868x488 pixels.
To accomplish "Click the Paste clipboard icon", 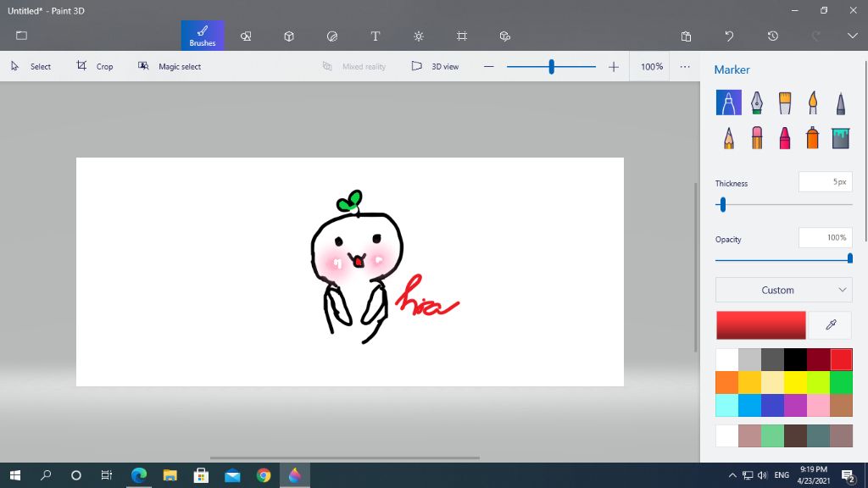I will coord(686,36).
